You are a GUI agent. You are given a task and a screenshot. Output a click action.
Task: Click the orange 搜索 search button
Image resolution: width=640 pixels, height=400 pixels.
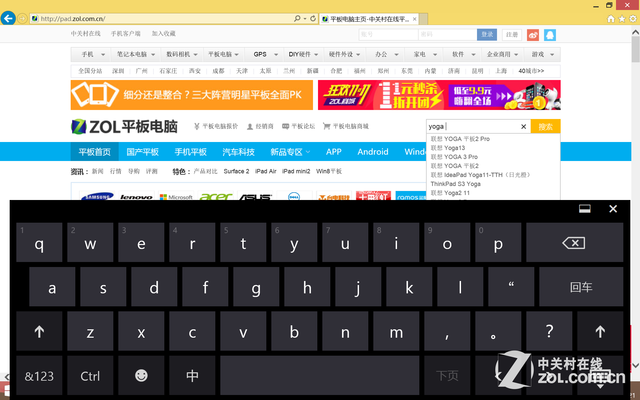point(545,127)
